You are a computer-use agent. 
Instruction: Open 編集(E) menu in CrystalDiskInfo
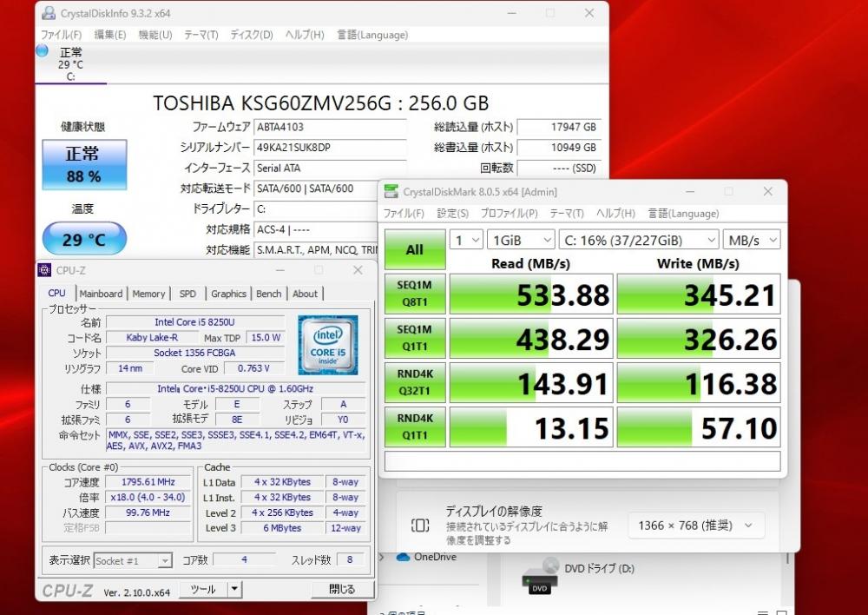[x=109, y=35]
